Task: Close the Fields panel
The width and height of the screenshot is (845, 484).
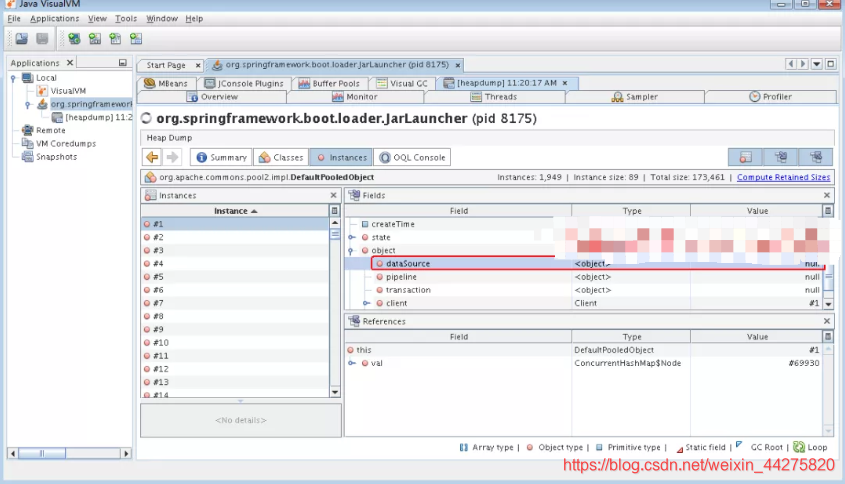Action: tap(827, 195)
